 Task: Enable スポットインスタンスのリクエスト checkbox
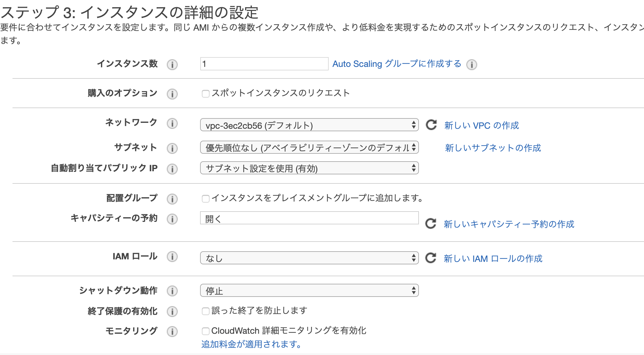(x=205, y=94)
